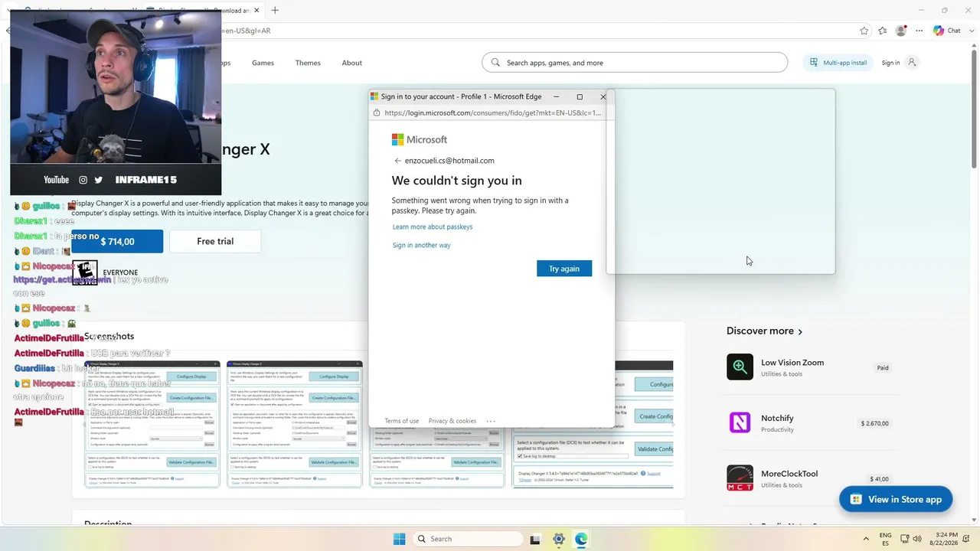Viewport: 980px width, 551px height.
Task: Click the Microsoft logo in the sign-in dialog
Action: point(420,140)
